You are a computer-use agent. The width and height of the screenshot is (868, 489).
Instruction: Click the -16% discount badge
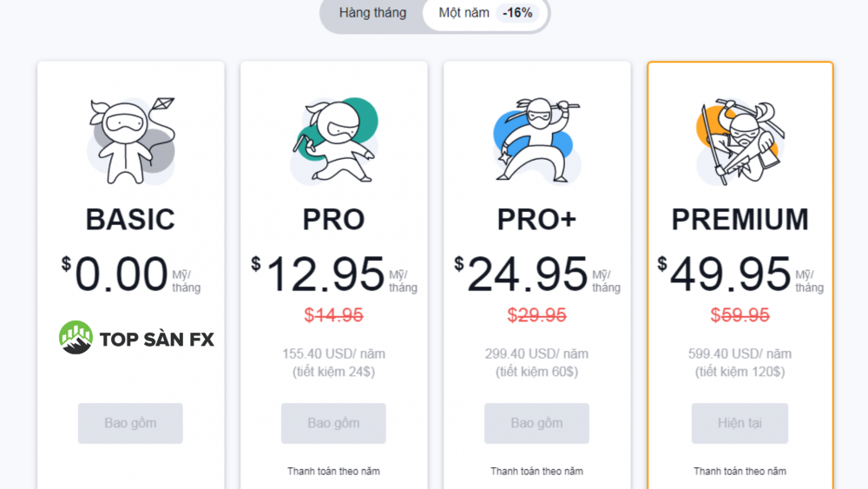pos(517,13)
